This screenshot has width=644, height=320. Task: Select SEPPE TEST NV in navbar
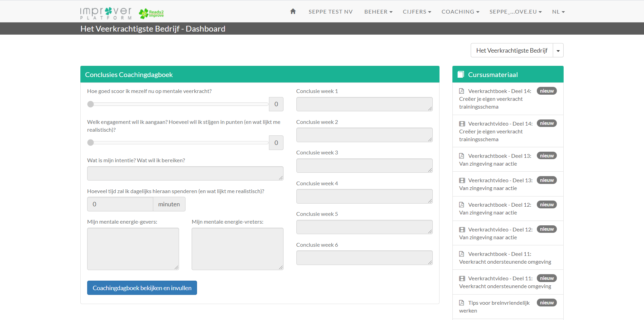click(x=330, y=12)
